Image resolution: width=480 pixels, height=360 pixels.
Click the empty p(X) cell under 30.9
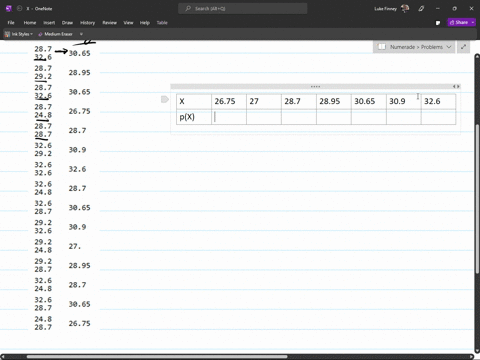[404, 117]
